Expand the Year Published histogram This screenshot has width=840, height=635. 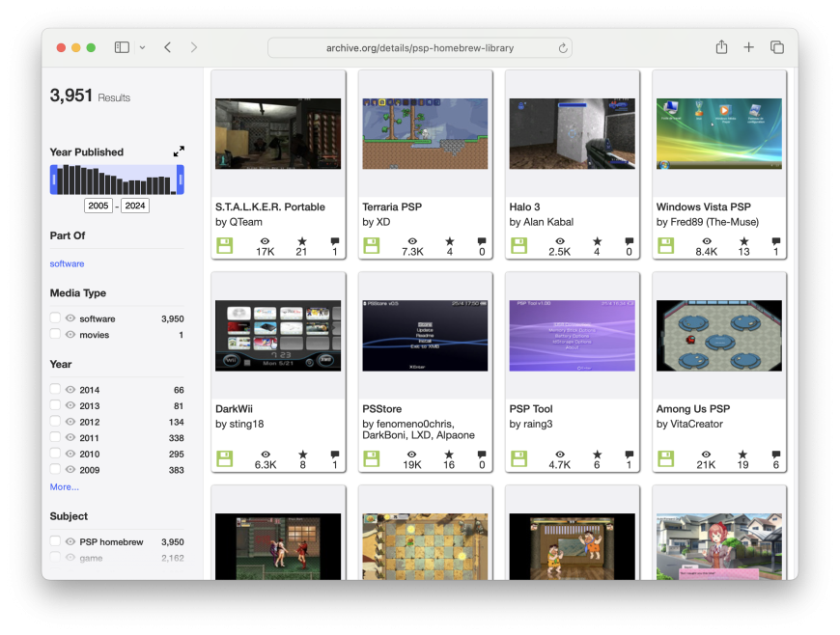[x=179, y=152]
